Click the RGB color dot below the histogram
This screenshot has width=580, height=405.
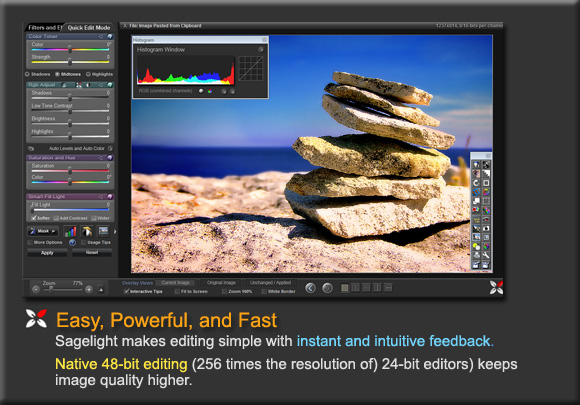(x=210, y=91)
